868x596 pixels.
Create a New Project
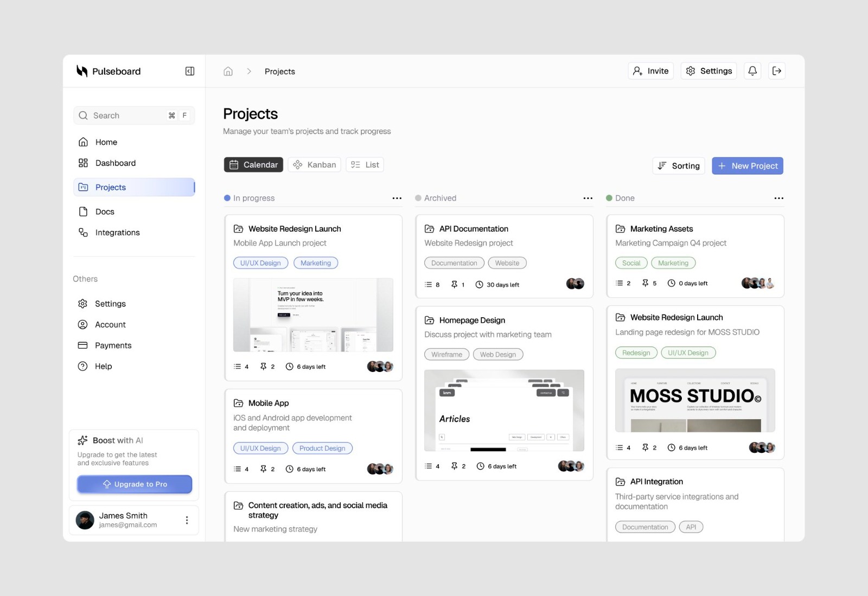(x=747, y=165)
